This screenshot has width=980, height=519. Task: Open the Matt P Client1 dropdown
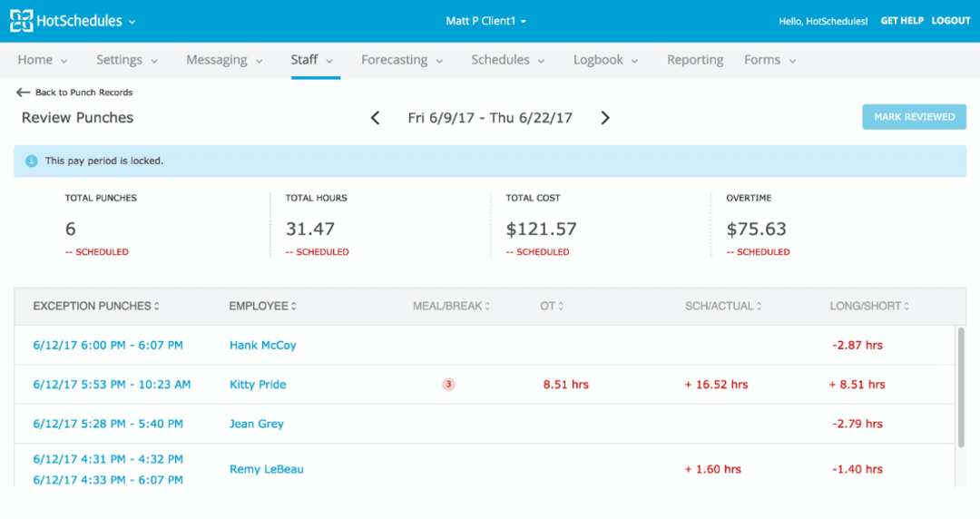coord(486,21)
